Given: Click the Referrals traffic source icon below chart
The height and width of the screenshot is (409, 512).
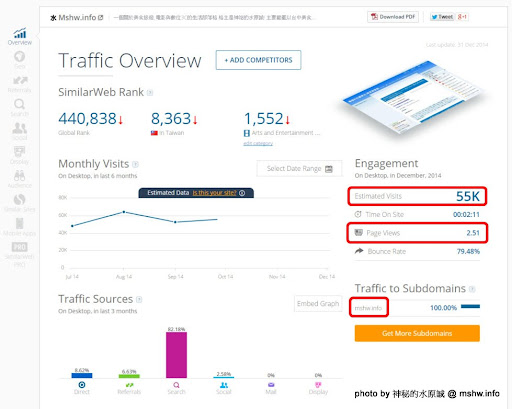Looking at the screenshot, I should pyautogui.click(x=129, y=385).
